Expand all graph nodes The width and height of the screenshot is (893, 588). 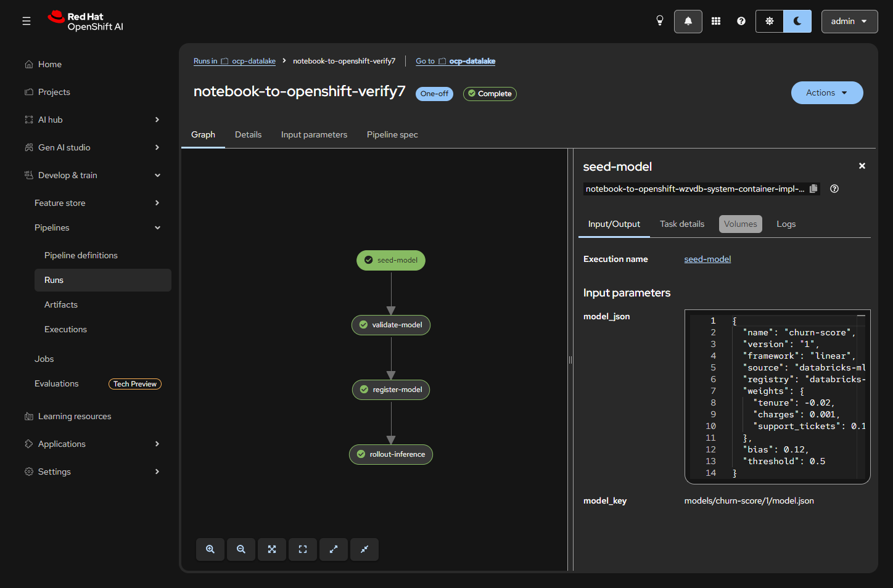click(x=334, y=549)
